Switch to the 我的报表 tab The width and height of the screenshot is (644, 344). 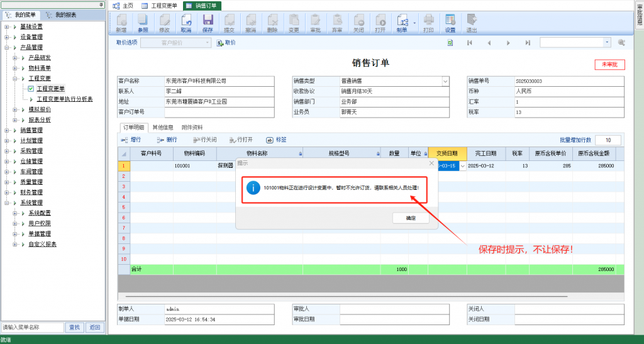tap(62, 14)
